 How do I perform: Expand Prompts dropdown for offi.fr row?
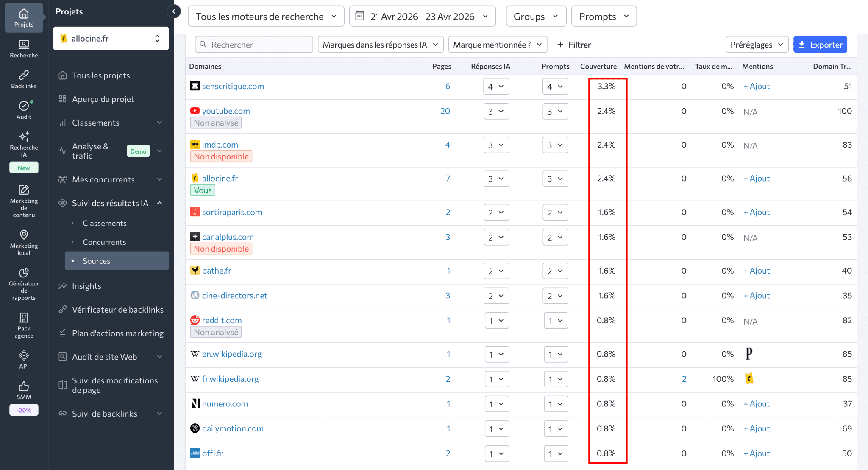(555, 453)
